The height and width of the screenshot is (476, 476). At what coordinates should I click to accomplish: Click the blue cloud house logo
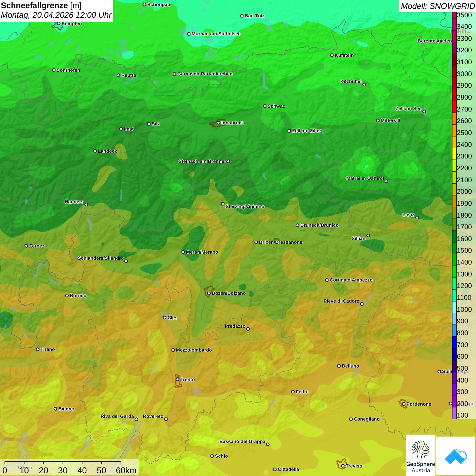[456, 456]
